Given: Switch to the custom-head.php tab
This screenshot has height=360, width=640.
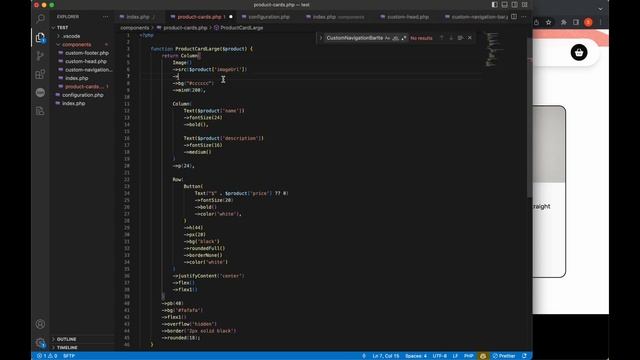Looking at the screenshot, I should click(x=408, y=17).
